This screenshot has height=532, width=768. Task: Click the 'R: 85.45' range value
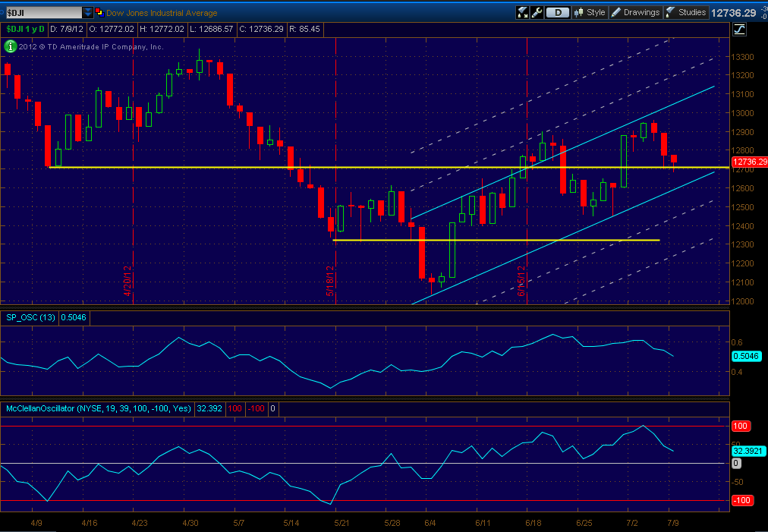point(304,29)
